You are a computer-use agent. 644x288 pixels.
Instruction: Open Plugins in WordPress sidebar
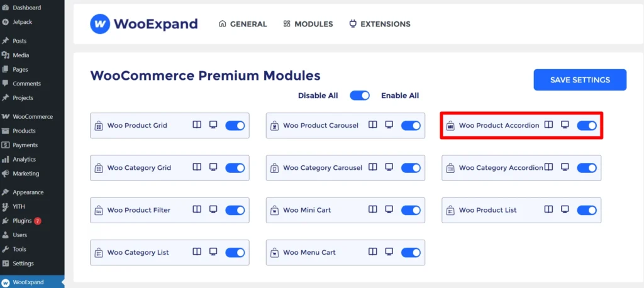pyautogui.click(x=22, y=221)
